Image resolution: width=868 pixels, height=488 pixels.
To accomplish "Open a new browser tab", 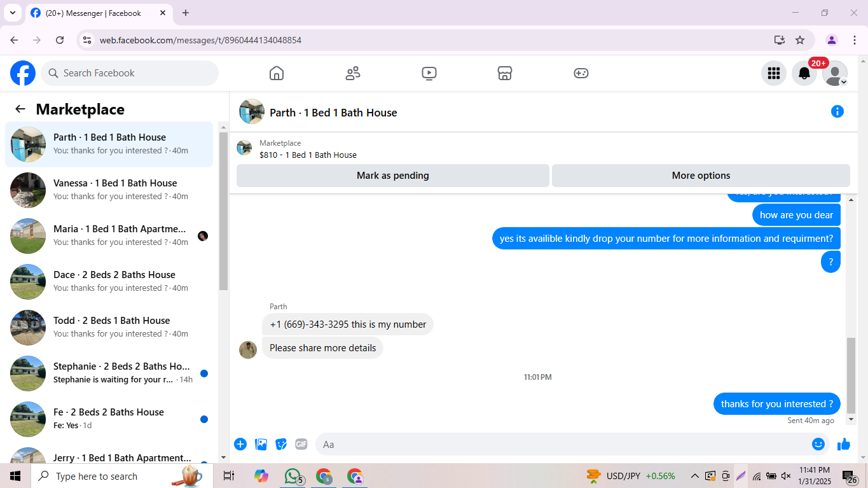I will point(186,13).
